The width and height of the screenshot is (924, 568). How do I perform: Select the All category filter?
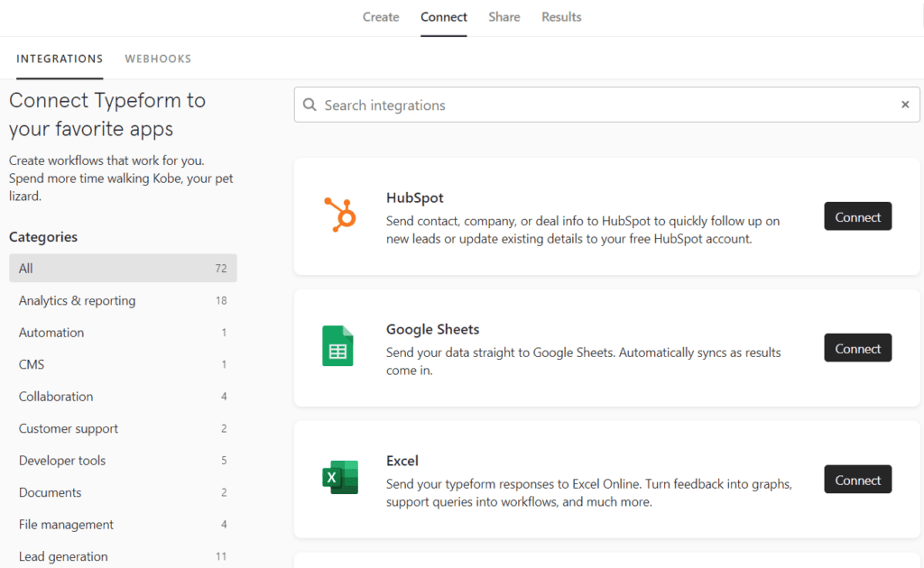123,269
